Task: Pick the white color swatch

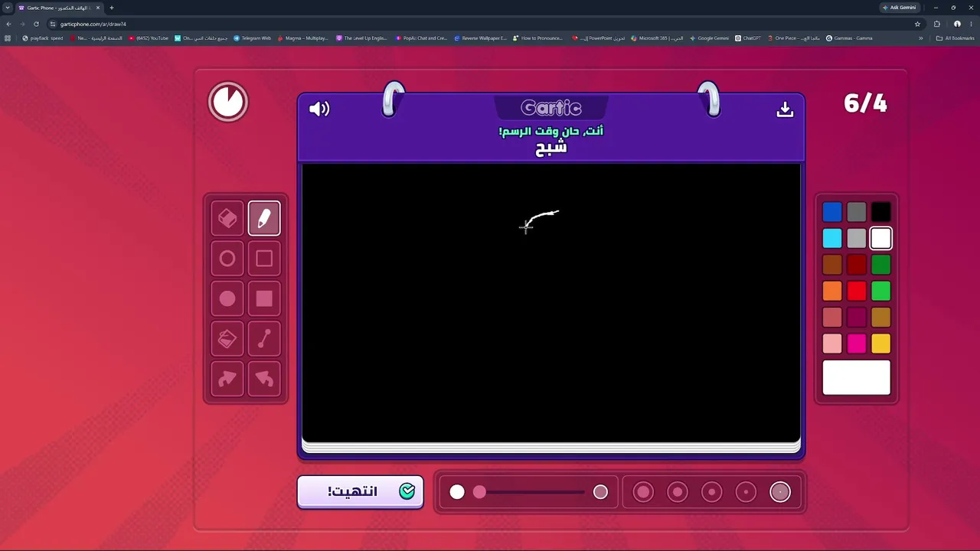Action: coord(881,239)
